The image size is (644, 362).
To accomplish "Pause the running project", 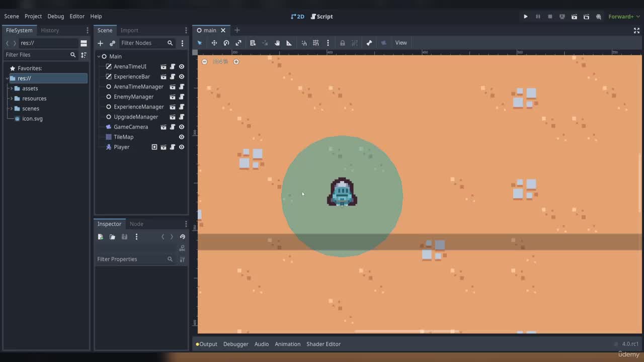I will [x=538, y=17].
